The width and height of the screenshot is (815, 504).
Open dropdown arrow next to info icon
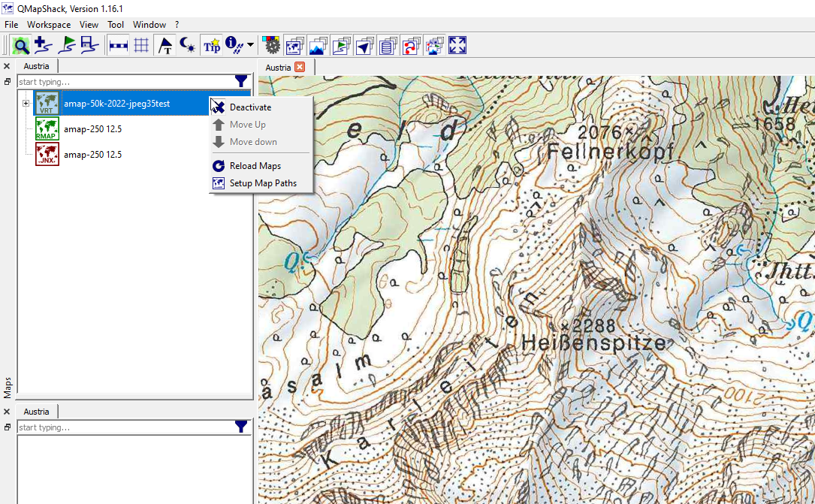pyautogui.click(x=250, y=46)
